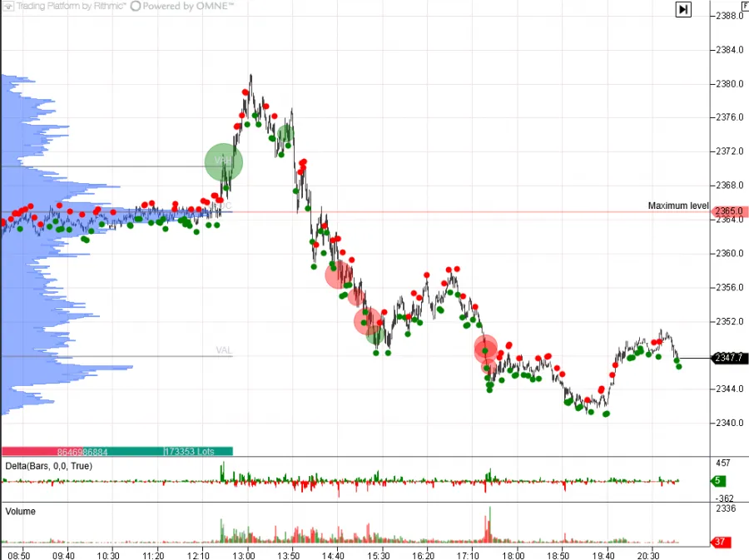Click the Maximum level line label
The image size is (749, 560).
(x=678, y=206)
